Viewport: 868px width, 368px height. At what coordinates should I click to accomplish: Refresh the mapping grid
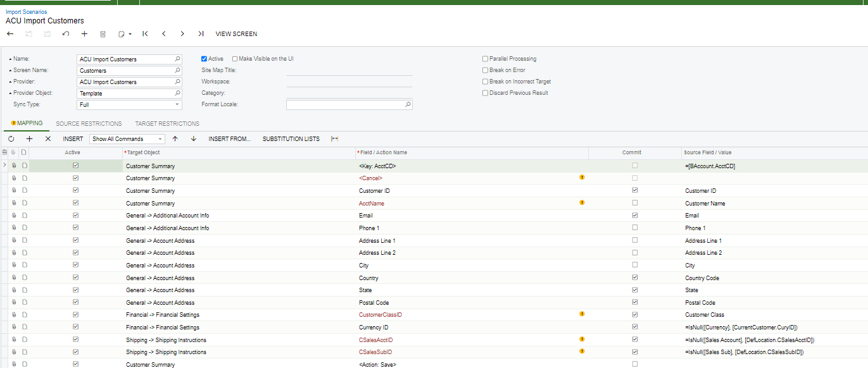pos(11,138)
